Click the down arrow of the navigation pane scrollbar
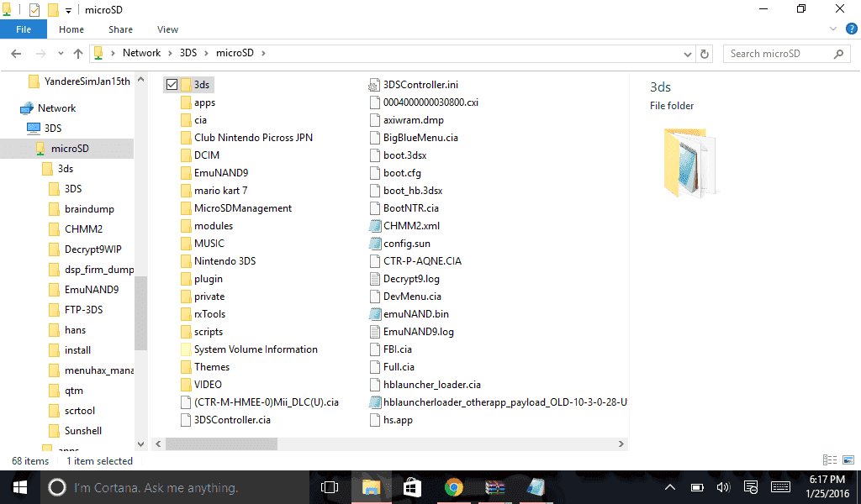This screenshot has height=504, width=861. click(141, 444)
